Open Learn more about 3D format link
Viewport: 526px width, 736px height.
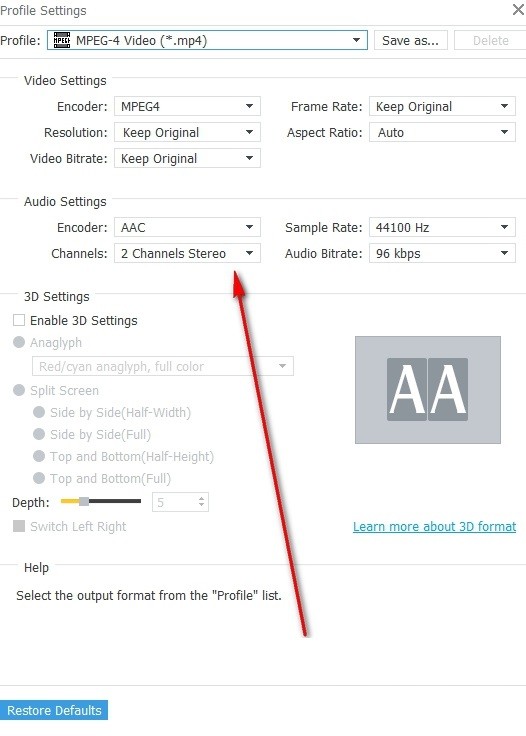(435, 527)
